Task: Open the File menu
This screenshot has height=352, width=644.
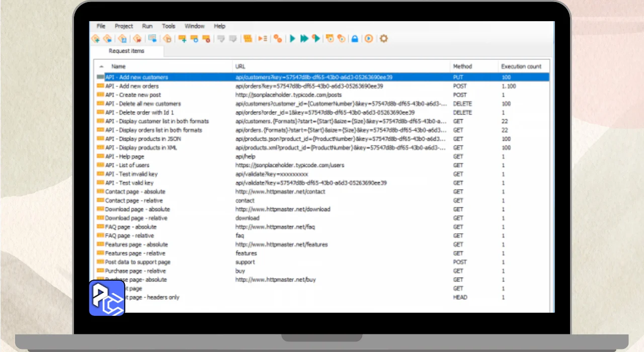Action: pyautogui.click(x=101, y=26)
